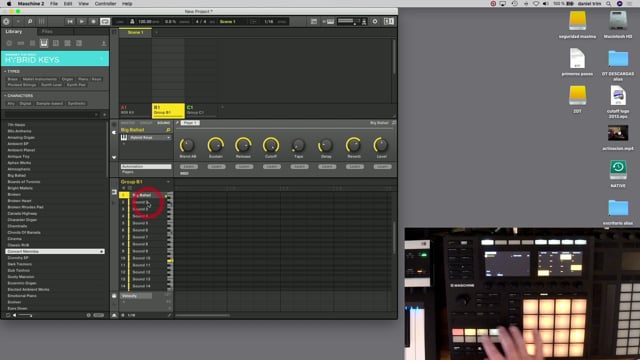Image resolution: width=640 pixels, height=360 pixels.
Task: Select the Big Ballad preset in the list
Action: [17, 176]
